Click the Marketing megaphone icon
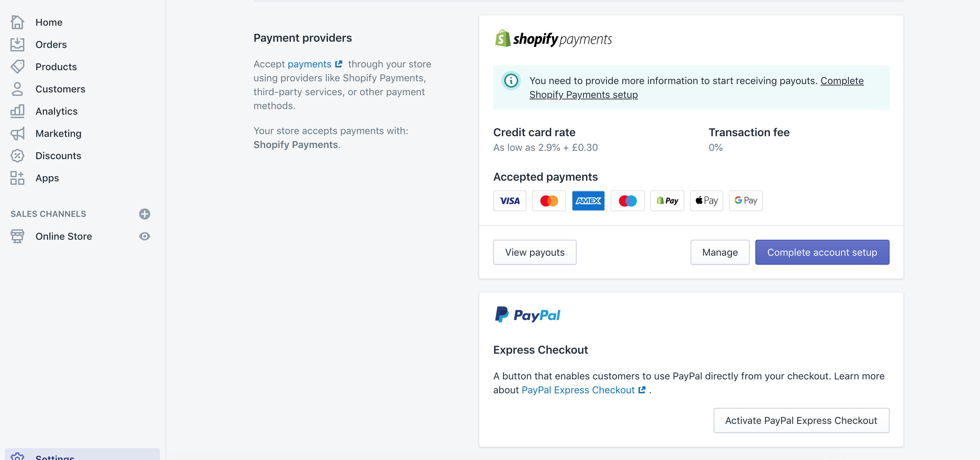The height and width of the screenshot is (460, 980). (x=17, y=133)
